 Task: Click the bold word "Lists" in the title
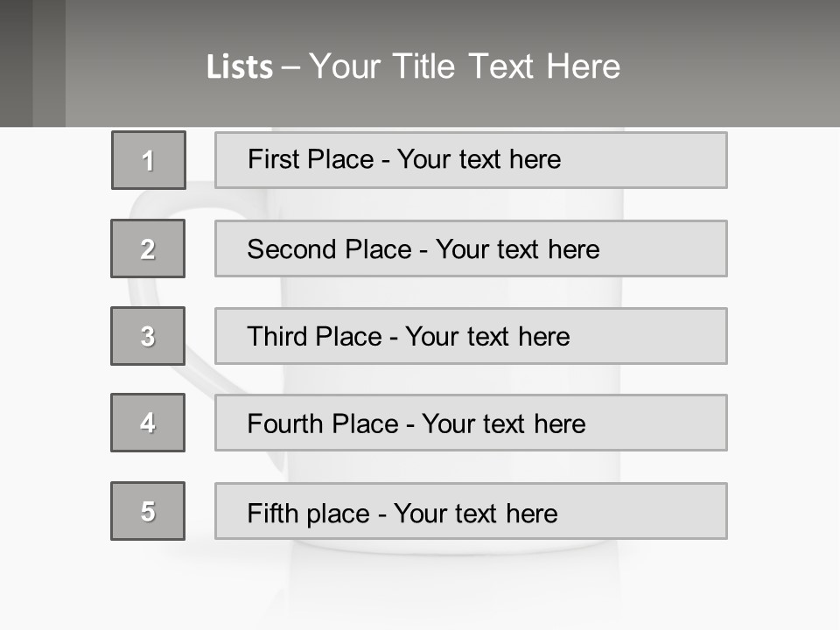click(x=239, y=67)
